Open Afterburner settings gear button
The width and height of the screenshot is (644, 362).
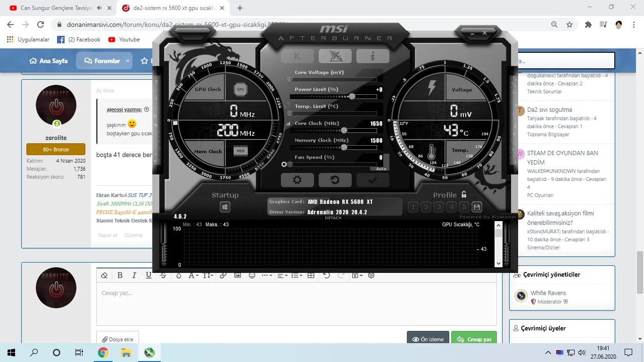click(x=297, y=180)
